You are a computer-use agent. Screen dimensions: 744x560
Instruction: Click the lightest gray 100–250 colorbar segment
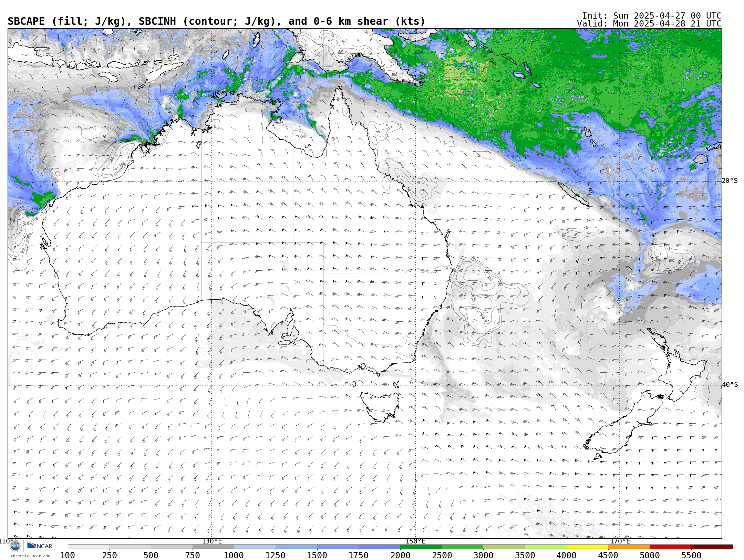(x=89, y=547)
